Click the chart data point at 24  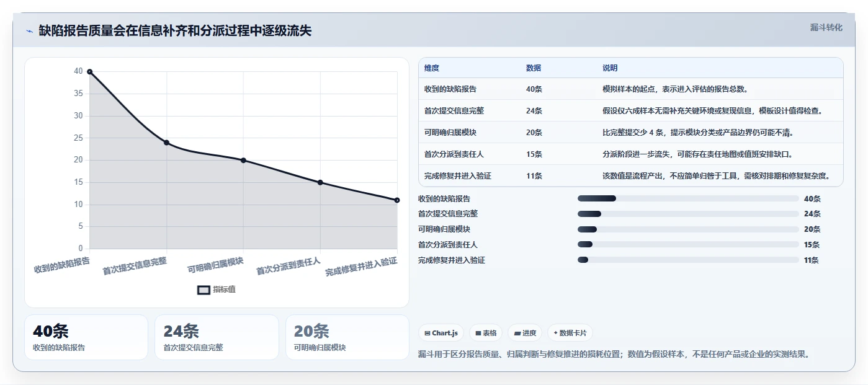pyautogui.click(x=166, y=143)
